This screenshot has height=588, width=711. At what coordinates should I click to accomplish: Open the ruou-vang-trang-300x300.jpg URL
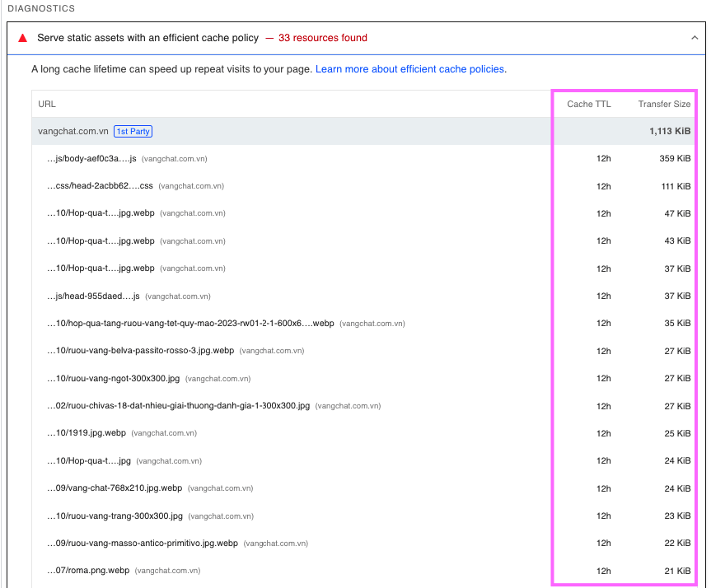coord(115,516)
